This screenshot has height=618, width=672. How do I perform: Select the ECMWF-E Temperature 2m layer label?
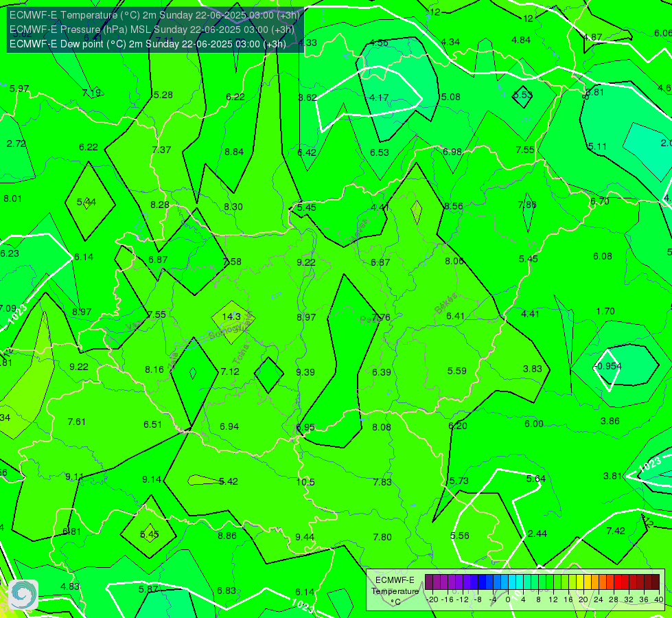154,15
